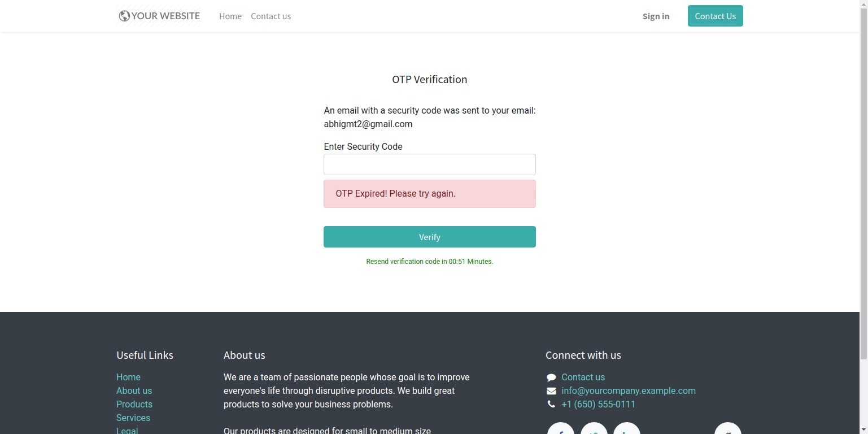Open the Home menu in navbar
The image size is (868, 434).
(x=230, y=16)
